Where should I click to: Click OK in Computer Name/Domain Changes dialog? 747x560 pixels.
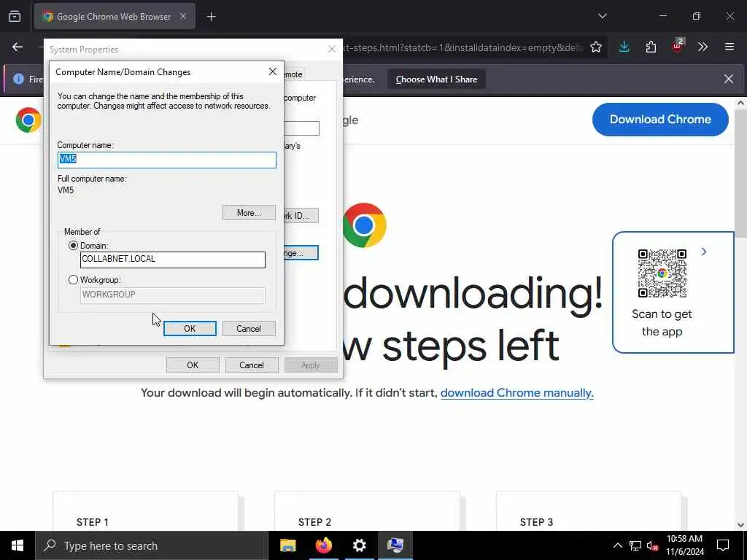click(190, 329)
